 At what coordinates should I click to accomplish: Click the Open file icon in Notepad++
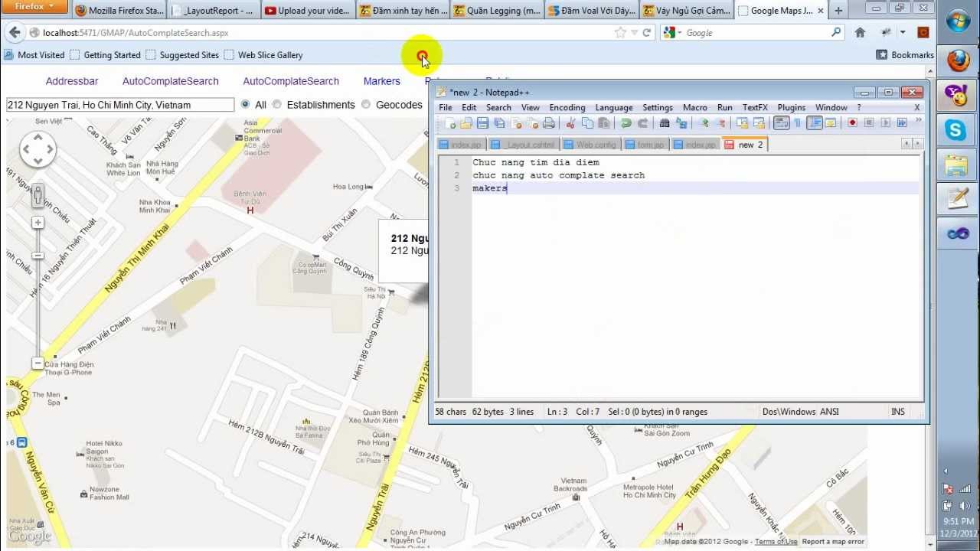466,123
